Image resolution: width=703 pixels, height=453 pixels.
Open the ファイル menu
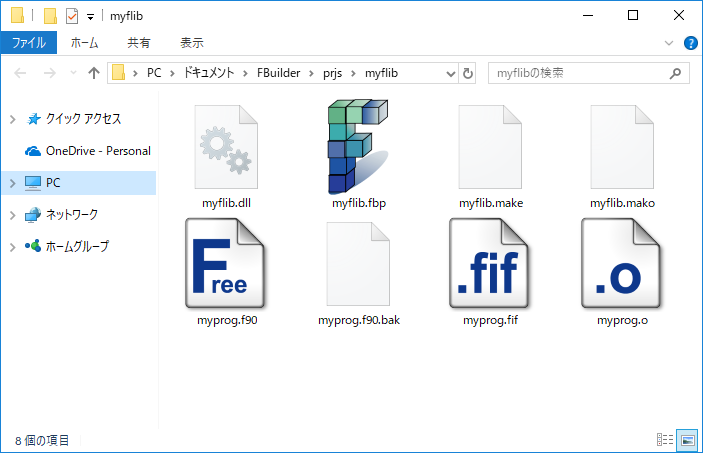(x=29, y=43)
